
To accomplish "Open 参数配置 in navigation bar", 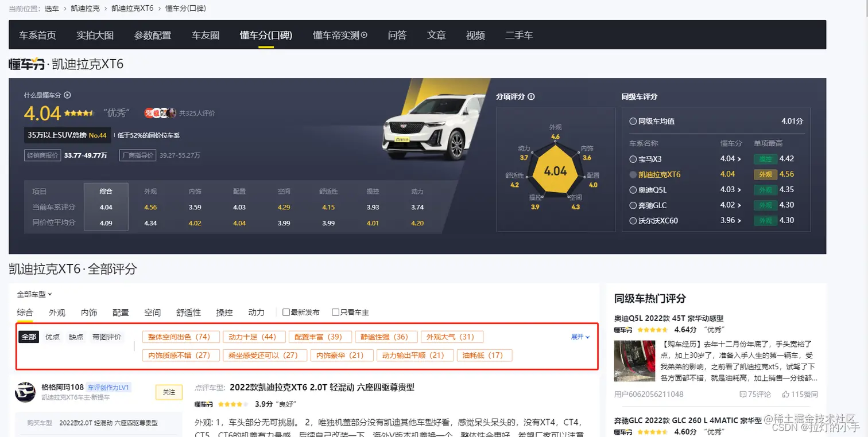I will click(x=153, y=36).
